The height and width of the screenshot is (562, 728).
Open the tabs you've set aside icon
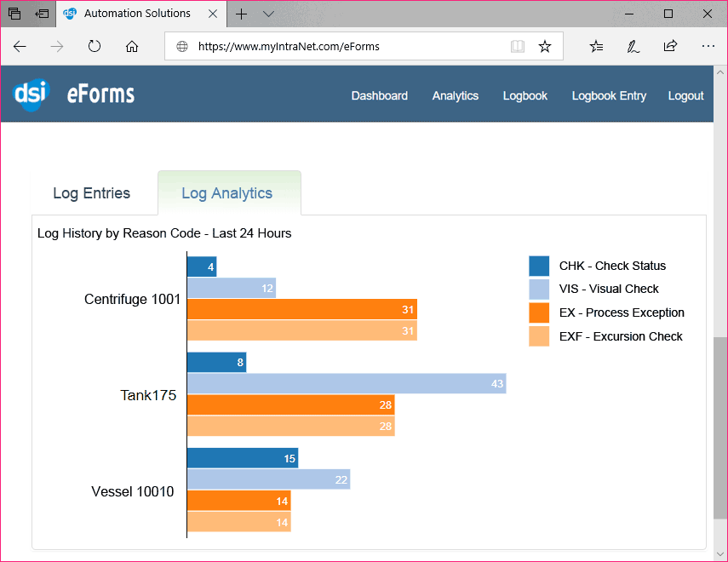click(x=14, y=14)
